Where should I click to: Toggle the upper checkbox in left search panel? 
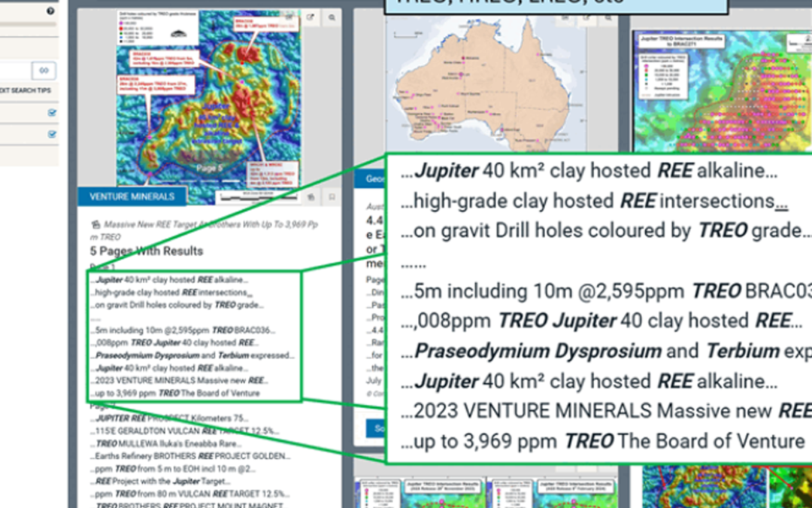52,113
